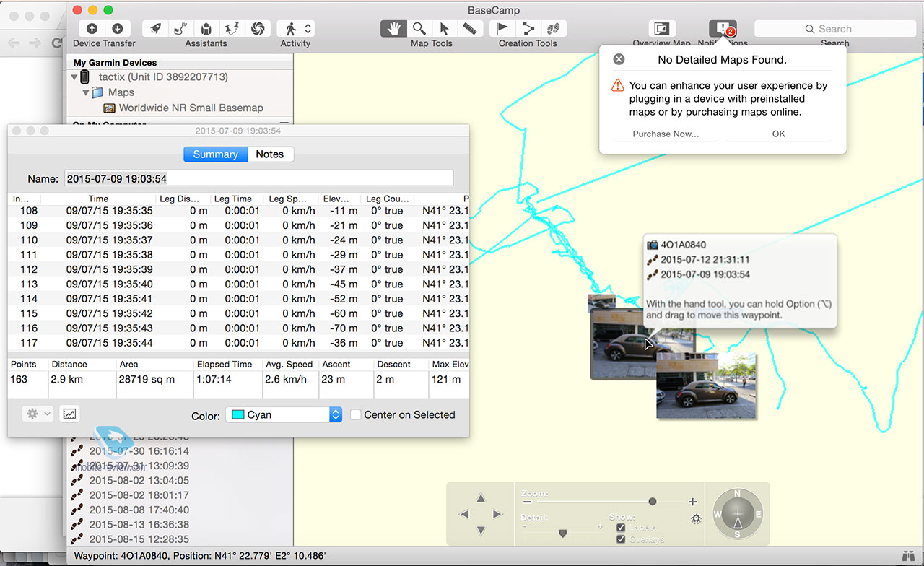Open the Cyan color dropdown
Screen dimensions: 924x566
[x=284, y=414]
